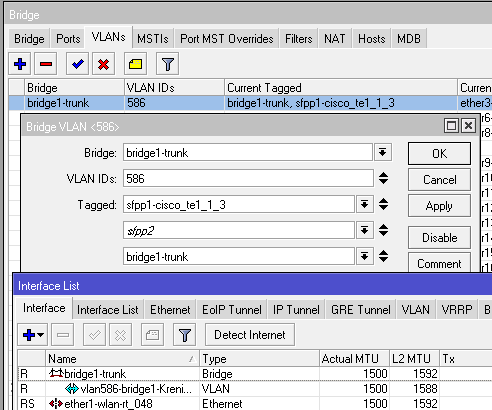Open the Filters tab

click(x=299, y=39)
